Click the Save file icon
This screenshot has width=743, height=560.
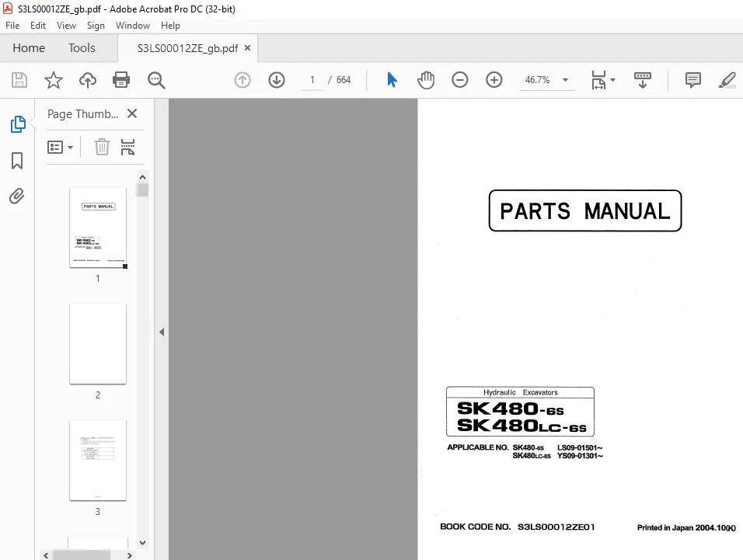point(19,80)
